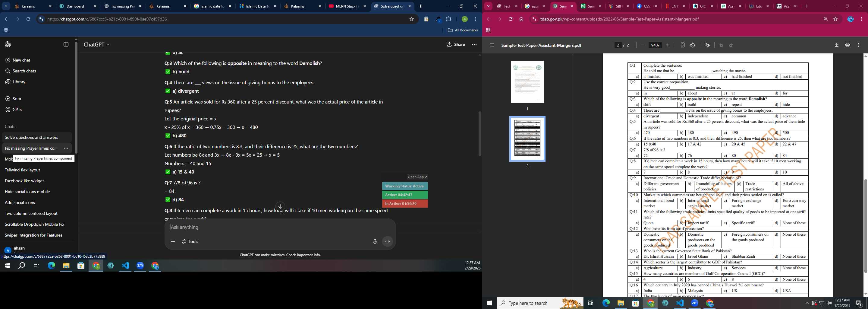Open tab search dropdown in left Chrome
This screenshot has height=309, width=868.
pos(6,6)
